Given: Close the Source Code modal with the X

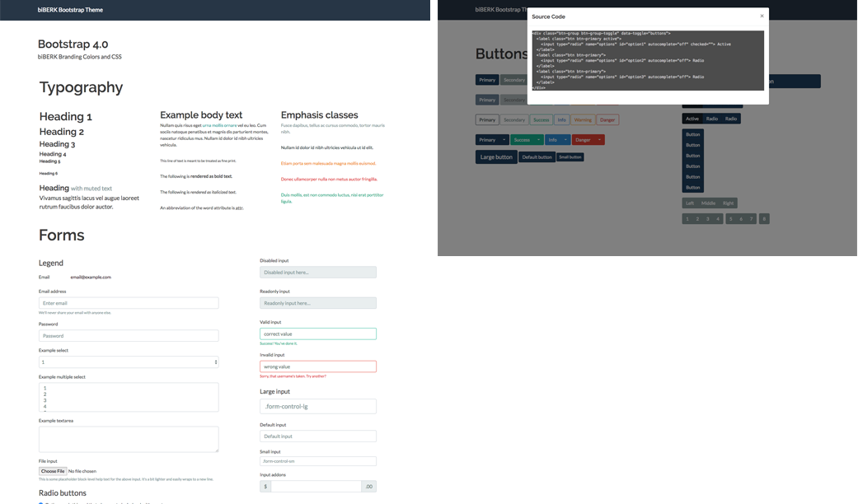Looking at the screenshot, I should pos(762,16).
